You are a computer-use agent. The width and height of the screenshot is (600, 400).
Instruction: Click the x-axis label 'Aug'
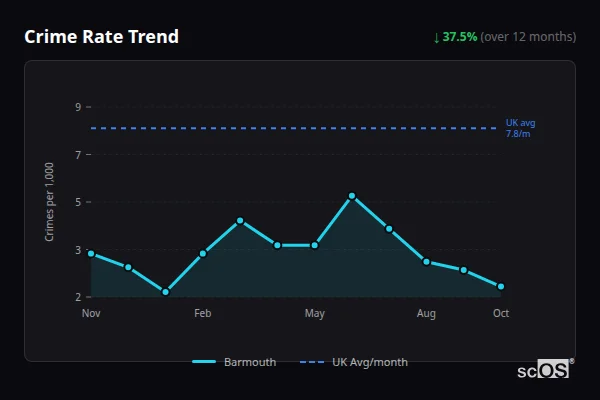pyautogui.click(x=426, y=314)
